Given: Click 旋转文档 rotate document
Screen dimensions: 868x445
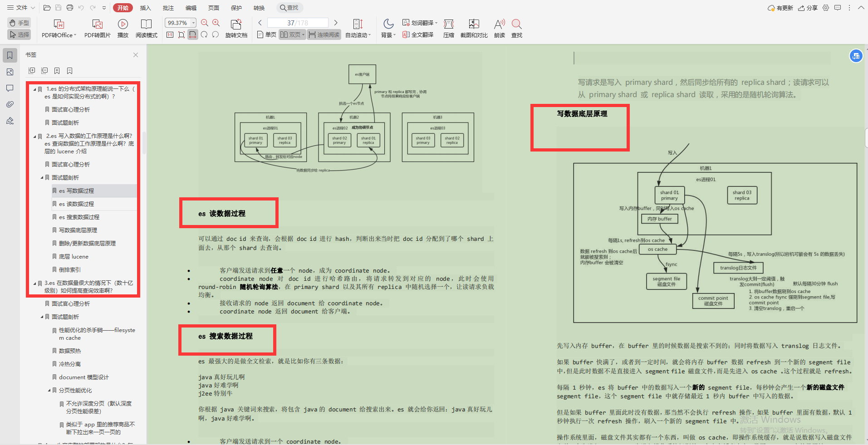Looking at the screenshot, I should point(236,29).
